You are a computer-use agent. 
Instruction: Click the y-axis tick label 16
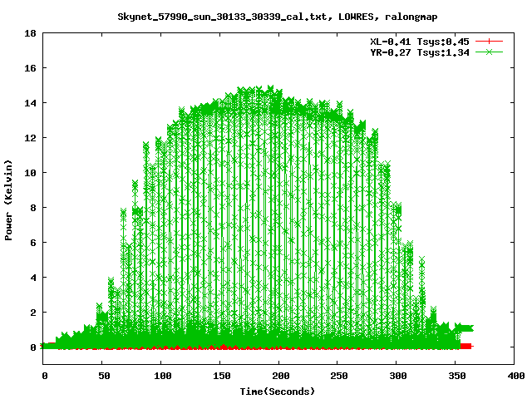pyautogui.click(x=30, y=68)
